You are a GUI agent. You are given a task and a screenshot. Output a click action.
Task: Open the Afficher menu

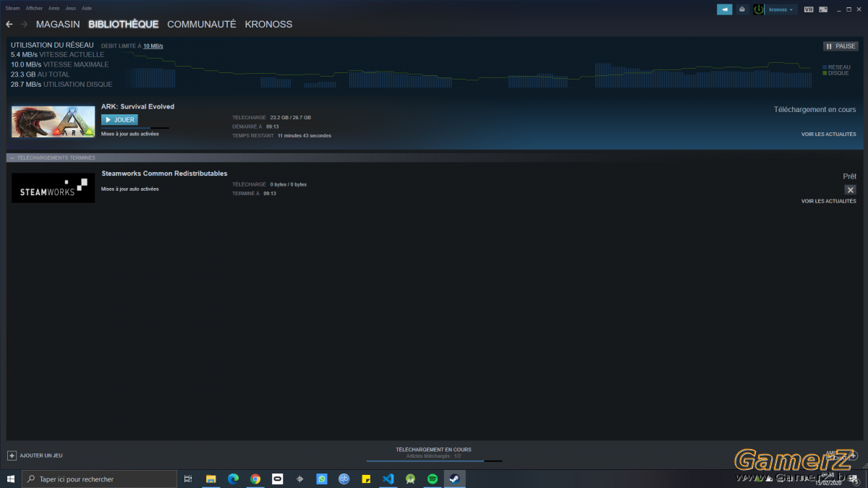coord(34,8)
